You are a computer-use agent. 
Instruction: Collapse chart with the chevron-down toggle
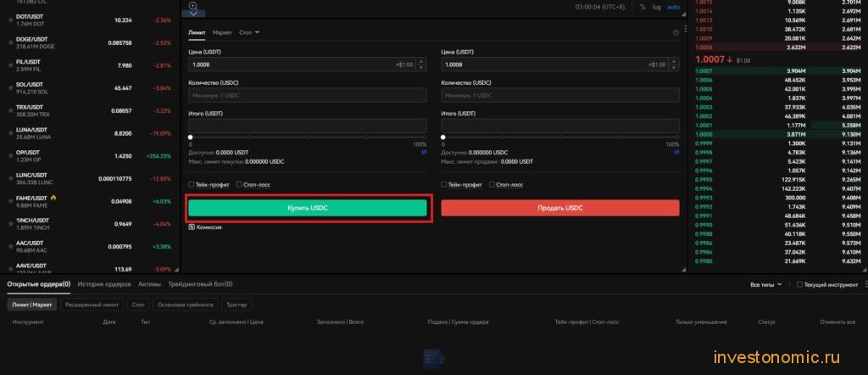[193, 14]
